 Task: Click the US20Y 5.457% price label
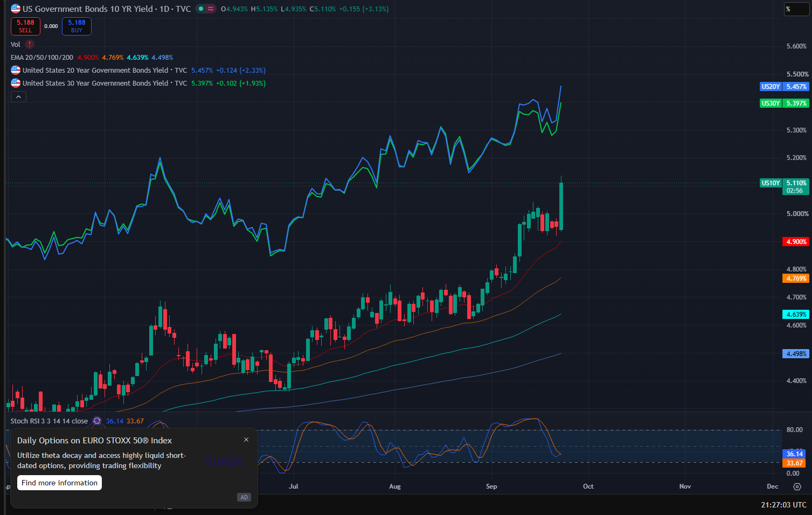(x=784, y=86)
